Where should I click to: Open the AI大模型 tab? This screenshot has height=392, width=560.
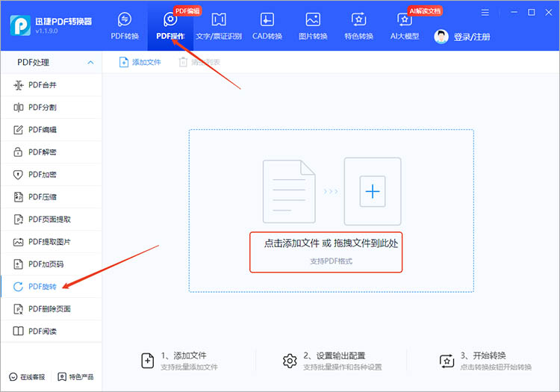click(404, 25)
